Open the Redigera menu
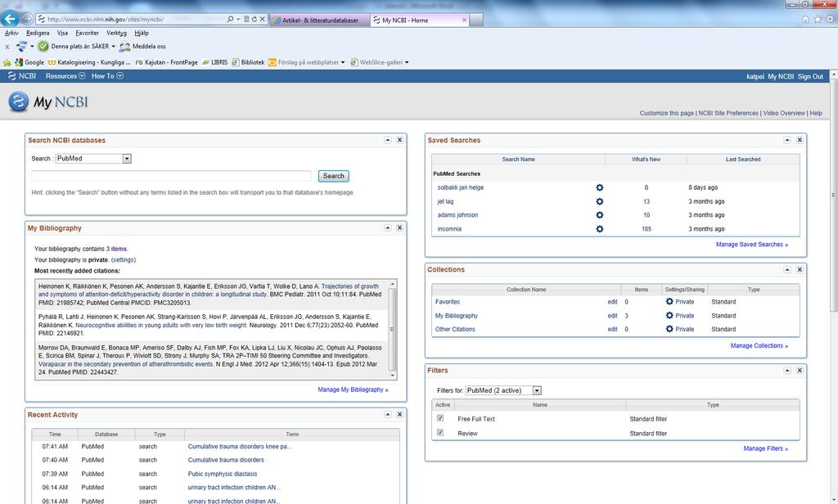The height and width of the screenshot is (504, 838). tap(38, 34)
